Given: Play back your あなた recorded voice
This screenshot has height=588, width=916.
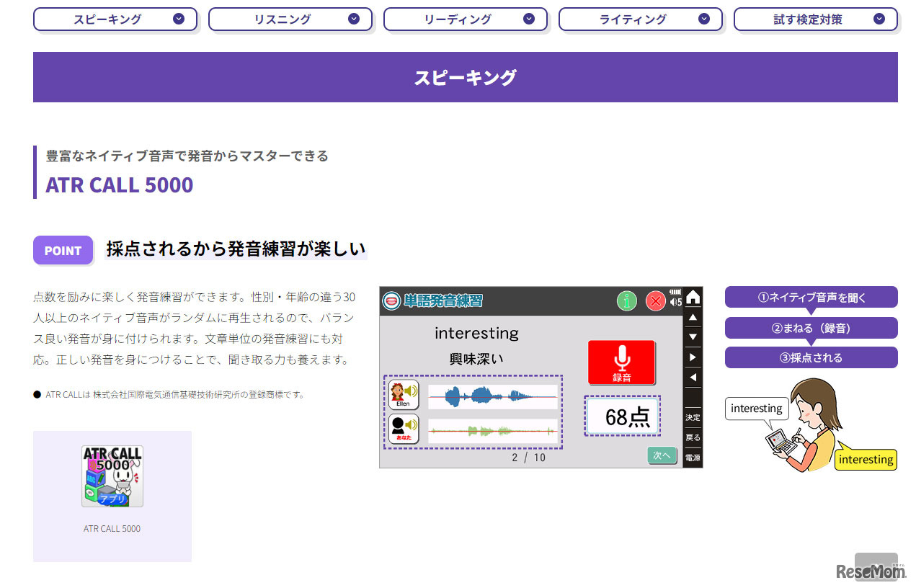Looking at the screenshot, I should [x=404, y=429].
